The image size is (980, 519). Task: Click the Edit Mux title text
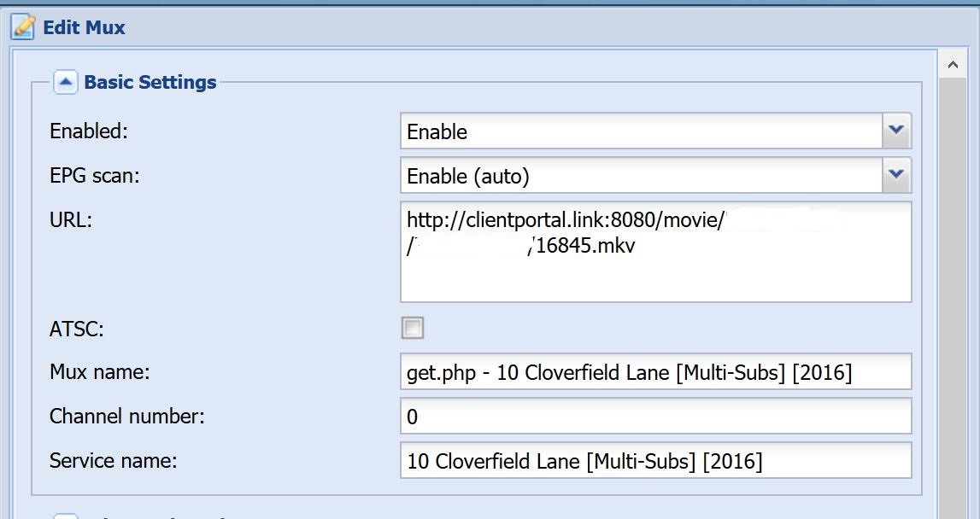point(84,27)
